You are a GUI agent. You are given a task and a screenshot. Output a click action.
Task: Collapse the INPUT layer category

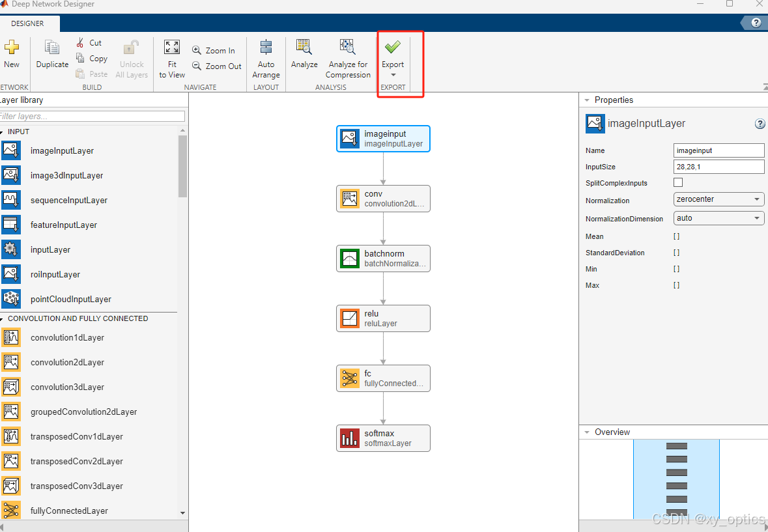pos(1,132)
